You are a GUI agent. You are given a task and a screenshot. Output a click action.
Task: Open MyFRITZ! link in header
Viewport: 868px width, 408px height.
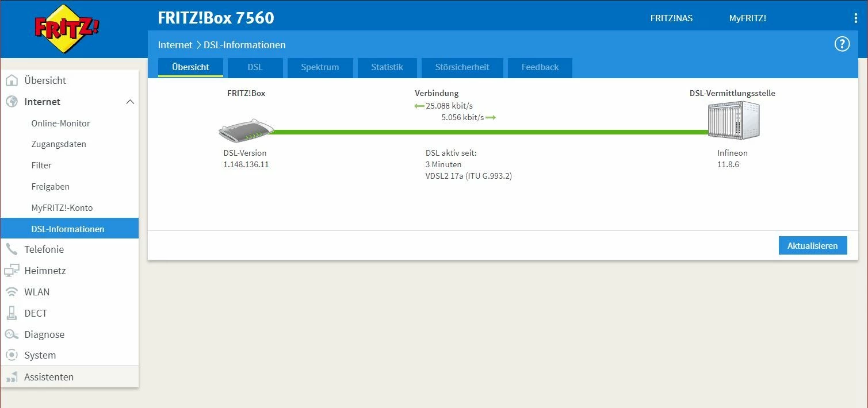pos(748,18)
